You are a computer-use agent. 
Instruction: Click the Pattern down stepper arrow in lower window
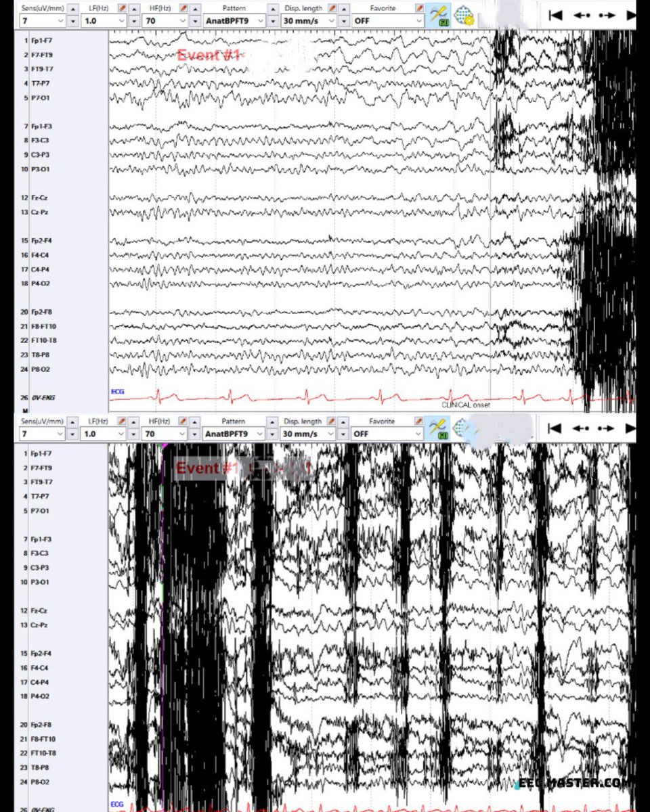tap(273, 434)
